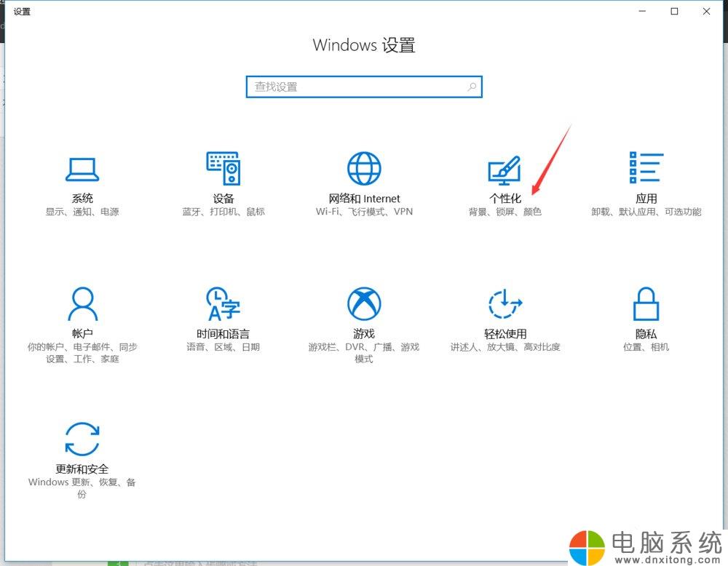Click the 讲述人、放大镜、高对比度 description
This screenshot has width=728, height=566.
point(505,347)
